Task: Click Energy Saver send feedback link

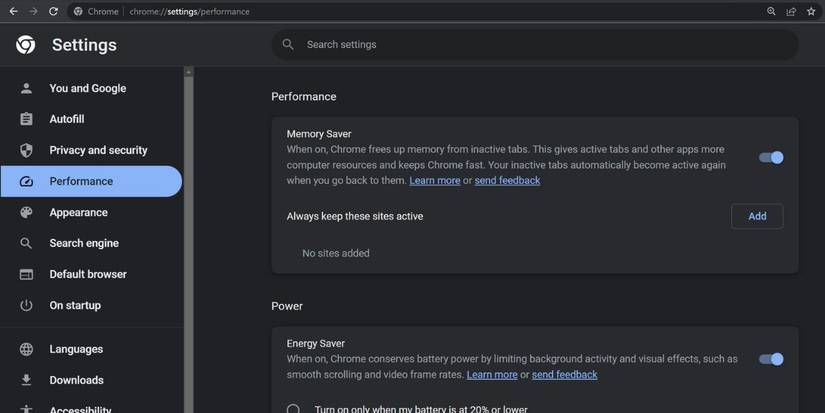Action: point(564,375)
